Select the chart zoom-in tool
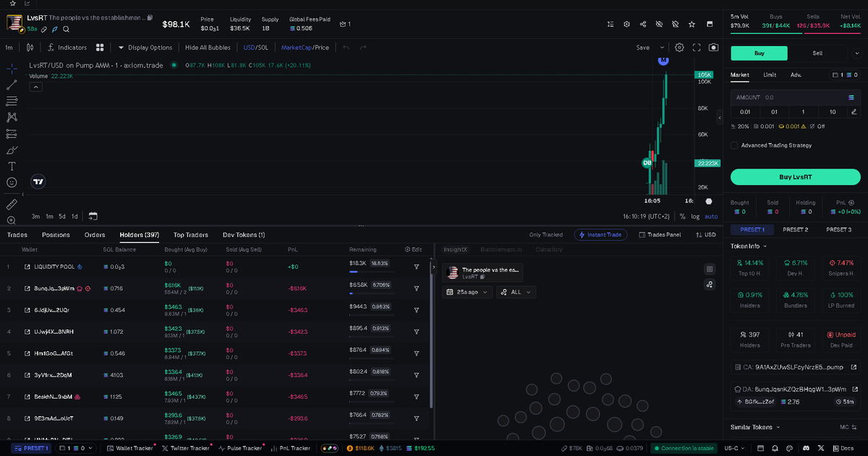 pyautogui.click(x=12, y=220)
